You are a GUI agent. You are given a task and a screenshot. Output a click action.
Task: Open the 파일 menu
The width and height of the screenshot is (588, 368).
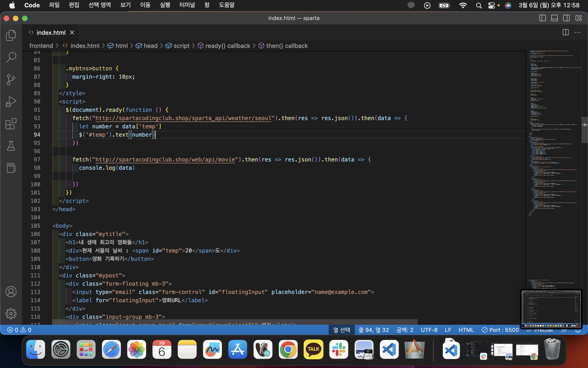[54, 5]
